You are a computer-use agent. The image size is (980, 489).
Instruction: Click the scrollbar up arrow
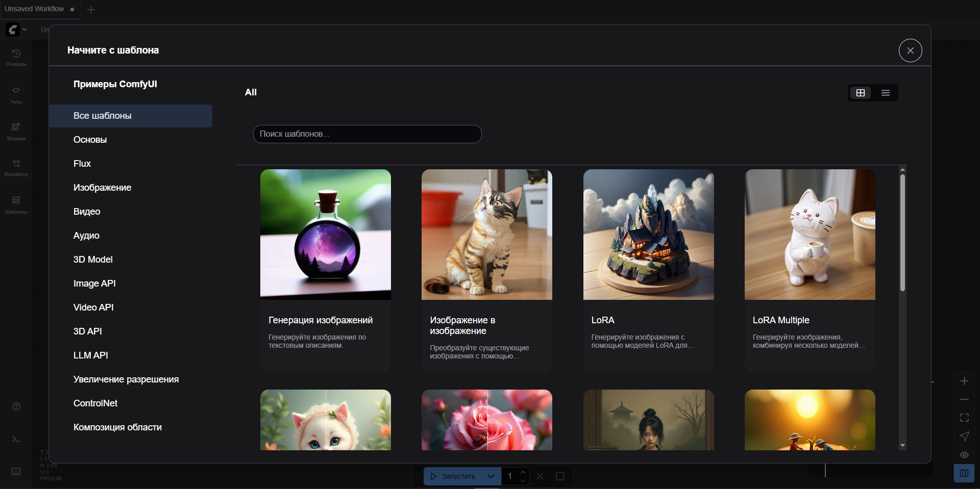[x=902, y=169]
